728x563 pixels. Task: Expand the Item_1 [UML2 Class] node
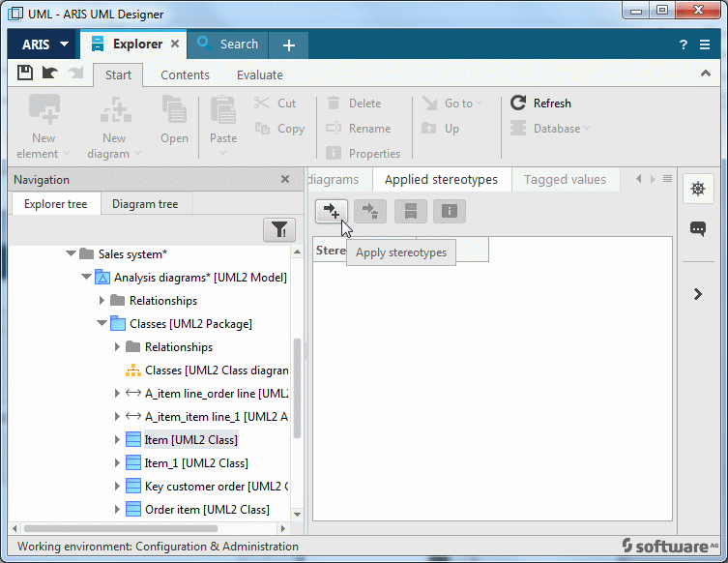[x=117, y=462]
